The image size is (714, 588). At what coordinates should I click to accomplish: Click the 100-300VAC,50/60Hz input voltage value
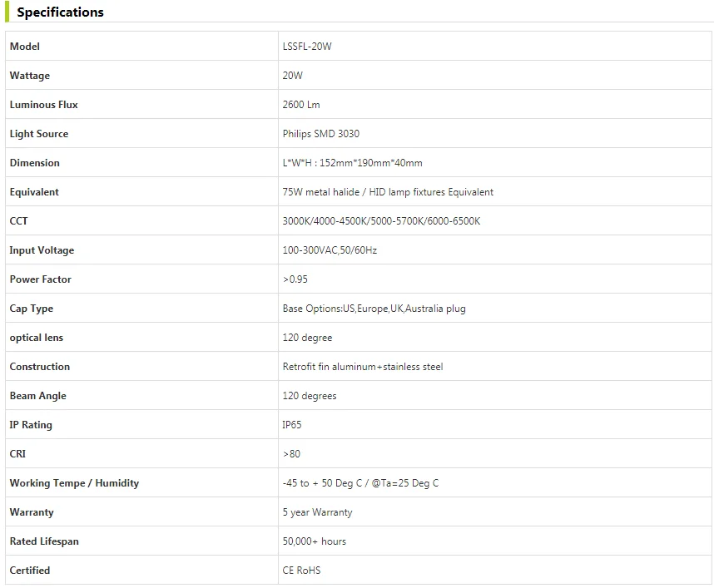tap(330, 250)
